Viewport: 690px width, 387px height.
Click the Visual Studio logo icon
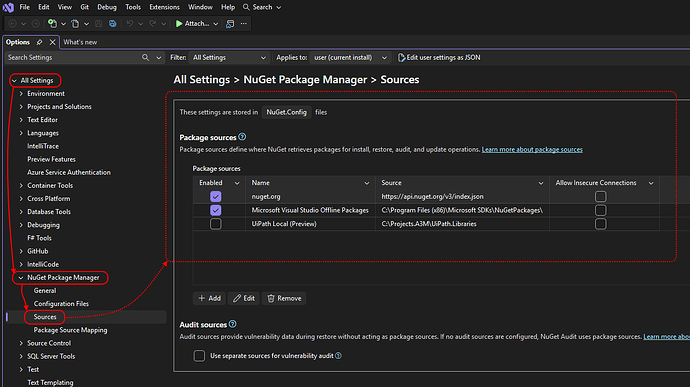[8, 7]
